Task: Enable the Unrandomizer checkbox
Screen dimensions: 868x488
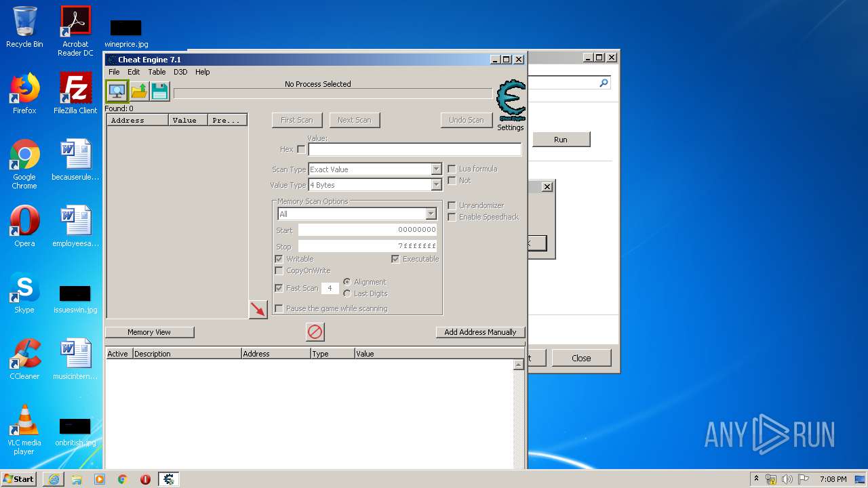Action: 452,205
